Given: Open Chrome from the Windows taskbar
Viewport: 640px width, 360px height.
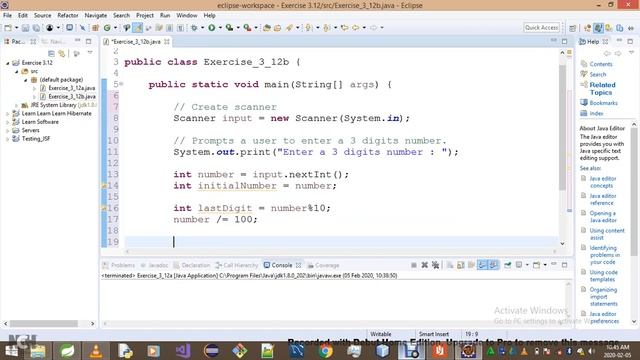Looking at the screenshot, I should pos(325,351).
